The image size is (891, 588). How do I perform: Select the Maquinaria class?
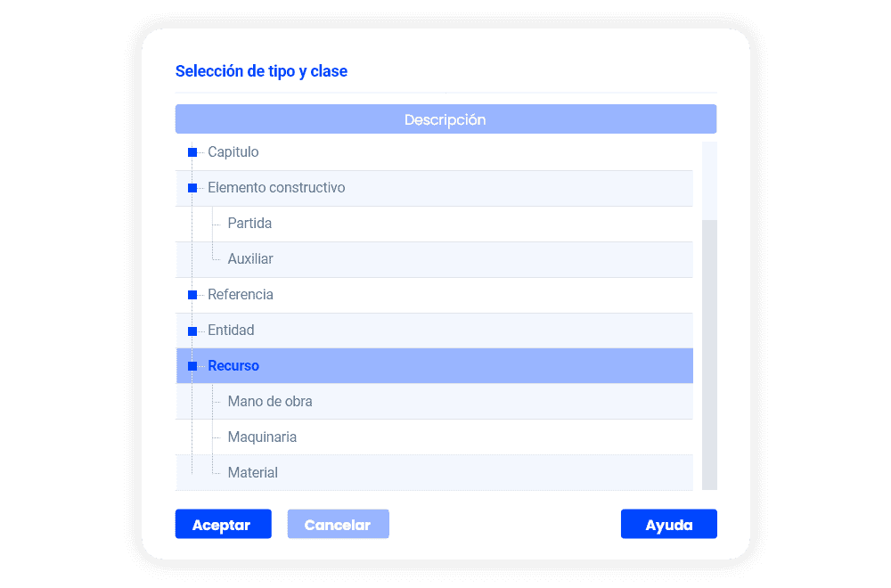(x=262, y=437)
